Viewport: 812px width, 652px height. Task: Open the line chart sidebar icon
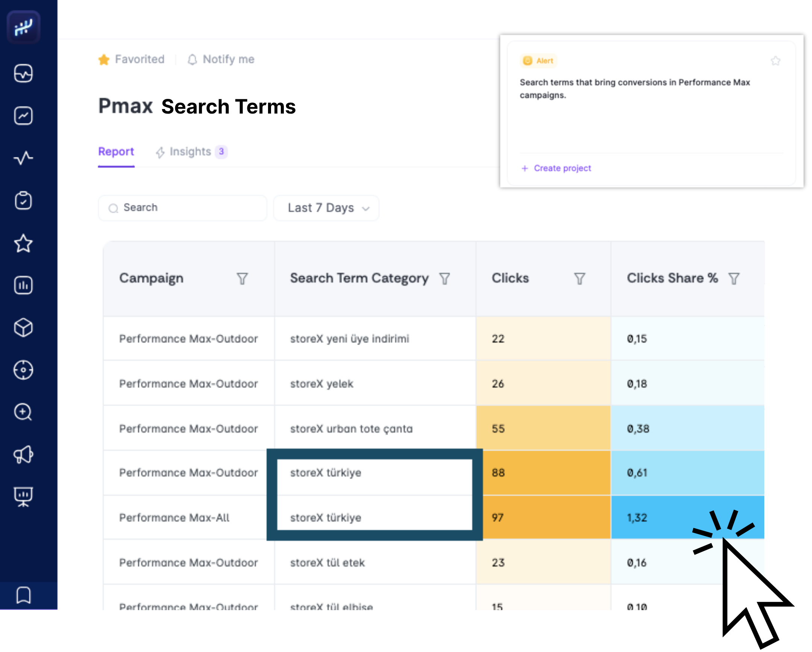point(23,116)
